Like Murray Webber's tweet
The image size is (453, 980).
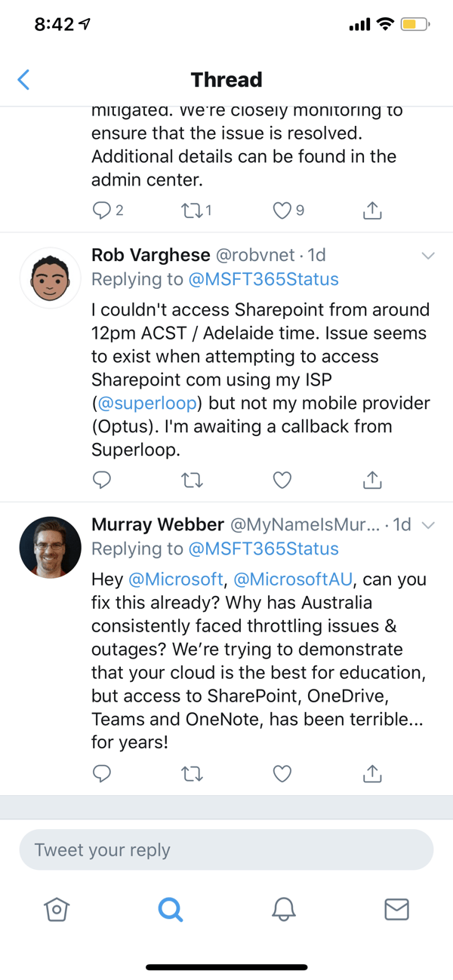coord(282,773)
